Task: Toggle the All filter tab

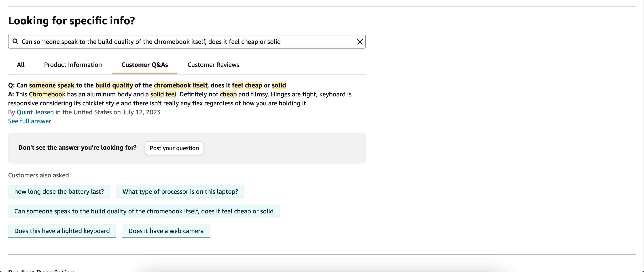Action: pos(21,64)
